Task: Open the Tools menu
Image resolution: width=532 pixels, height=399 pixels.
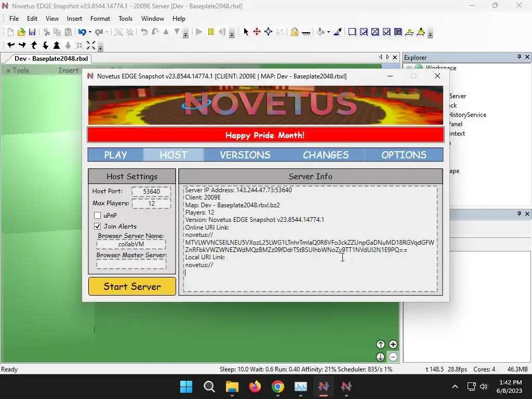Action: [125, 19]
